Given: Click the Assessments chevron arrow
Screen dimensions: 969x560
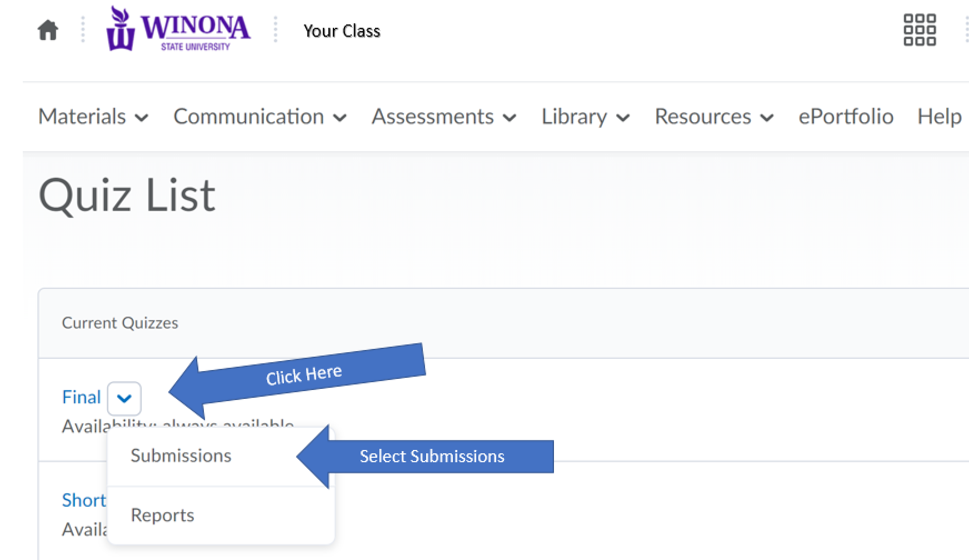Looking at the screenshot, I should [x=510, y=118].
